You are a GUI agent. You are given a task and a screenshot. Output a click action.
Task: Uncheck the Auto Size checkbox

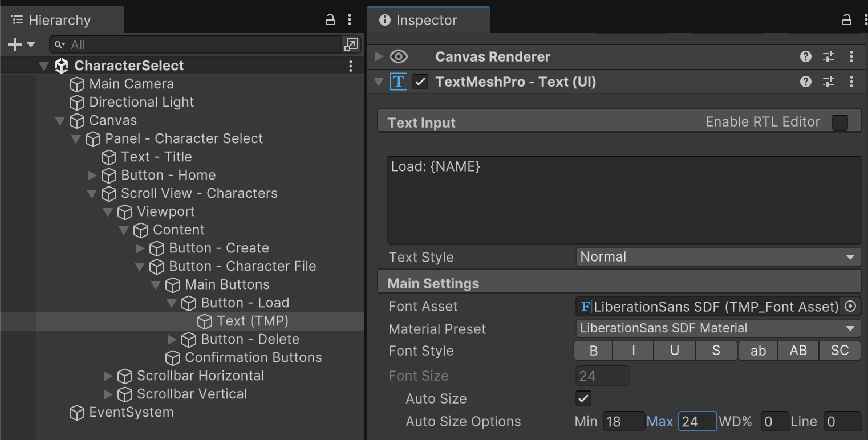(x=583, y=398)
